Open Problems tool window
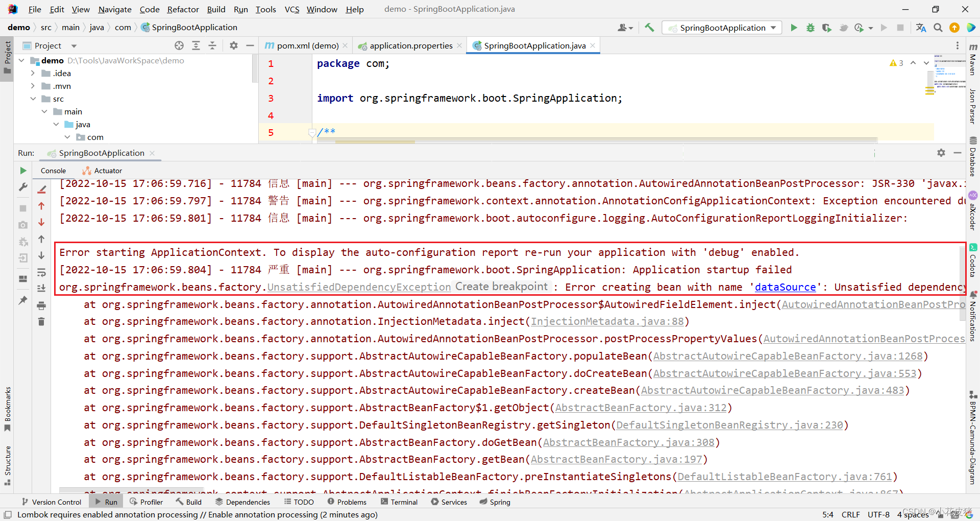980x521 pixels. coord(347,502)
